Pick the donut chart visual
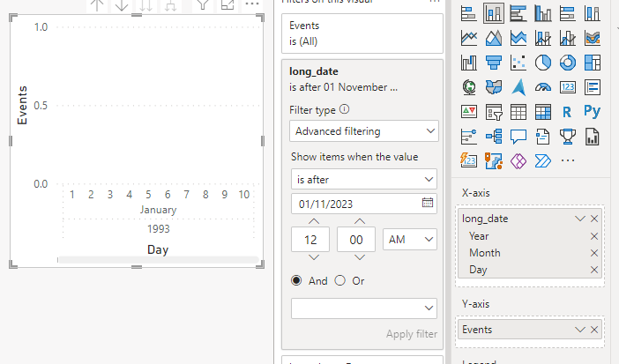Image resolution: width=619 pixels, height=364 pixels. 568,63
